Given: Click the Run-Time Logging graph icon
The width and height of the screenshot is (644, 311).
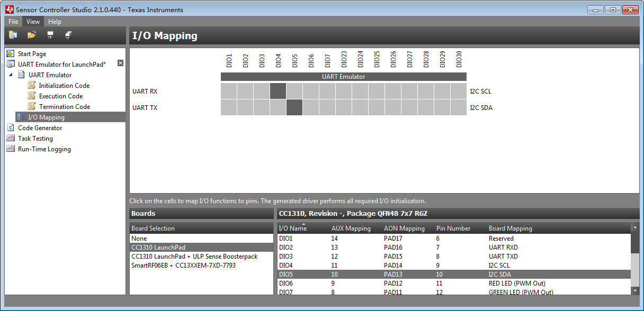Looking at the screenshot, I should click(11, 149).
